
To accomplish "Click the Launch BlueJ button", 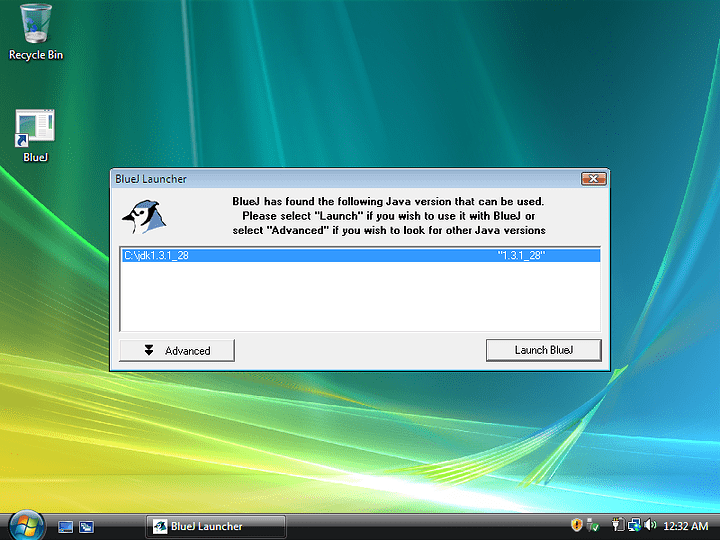I will click(544, 350).
